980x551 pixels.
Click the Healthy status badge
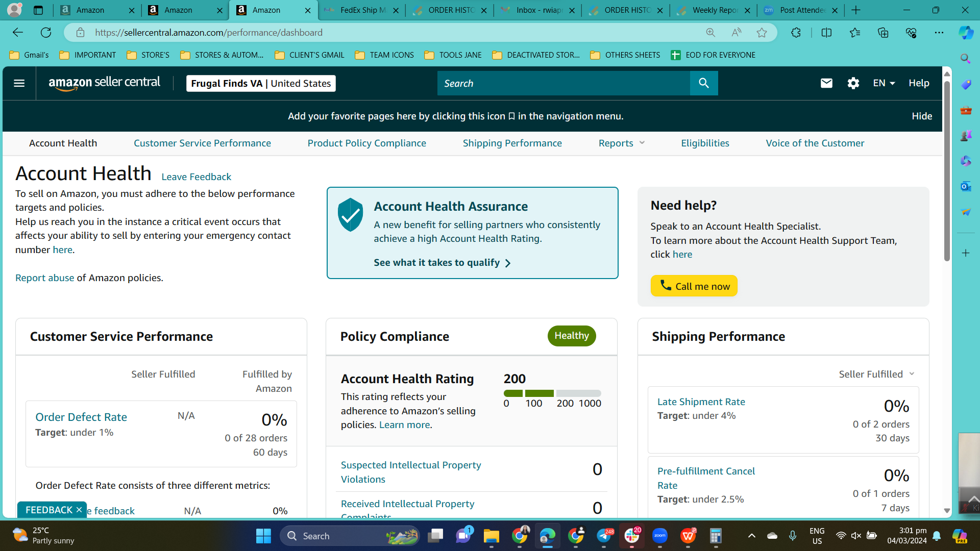click(x=572, y=336)
